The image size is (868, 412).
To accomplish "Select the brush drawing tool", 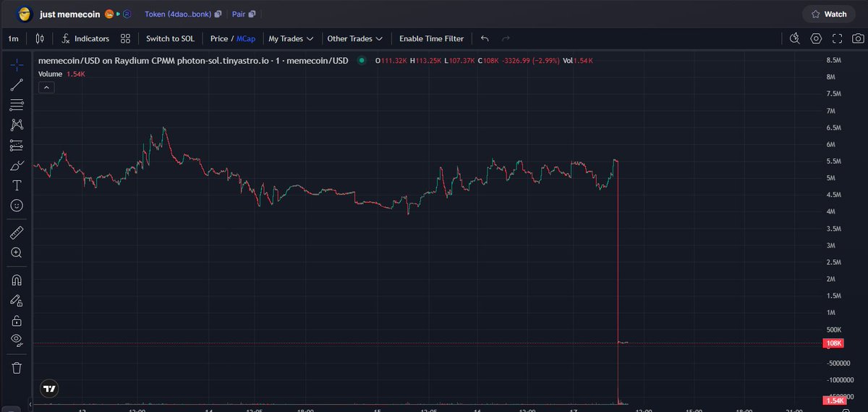I will pos(17,166).
